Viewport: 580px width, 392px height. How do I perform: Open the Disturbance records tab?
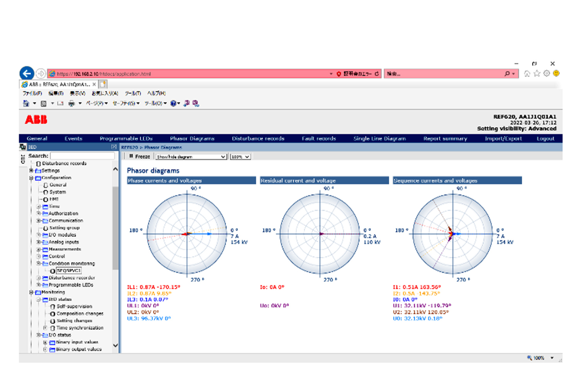[258, 139]
